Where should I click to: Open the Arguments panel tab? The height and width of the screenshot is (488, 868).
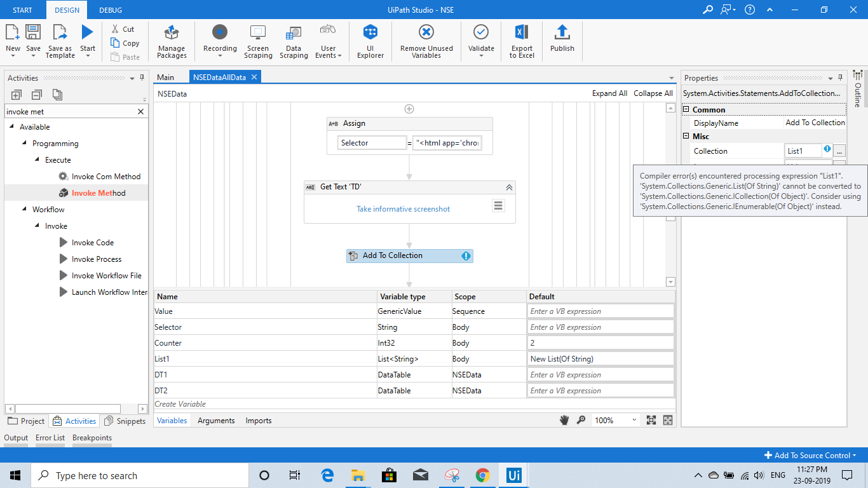tap(216, 421)
